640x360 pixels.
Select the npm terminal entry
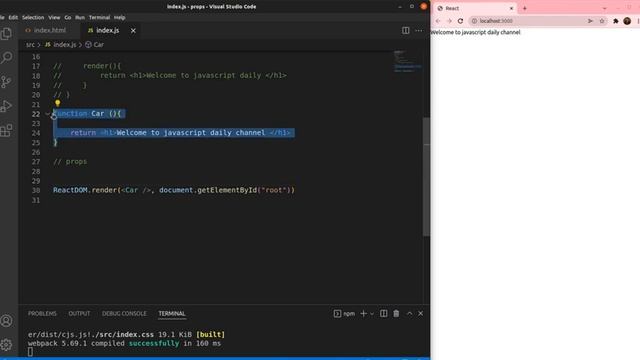[x=344, y=313]
